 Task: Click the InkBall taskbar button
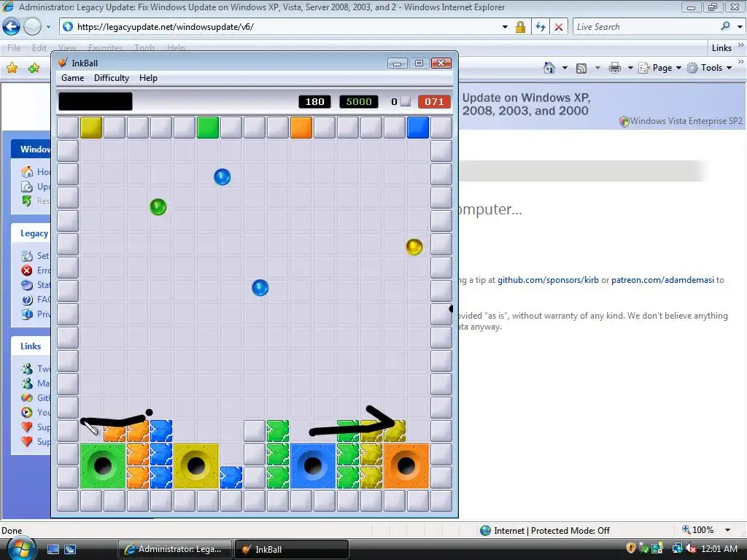292,549
